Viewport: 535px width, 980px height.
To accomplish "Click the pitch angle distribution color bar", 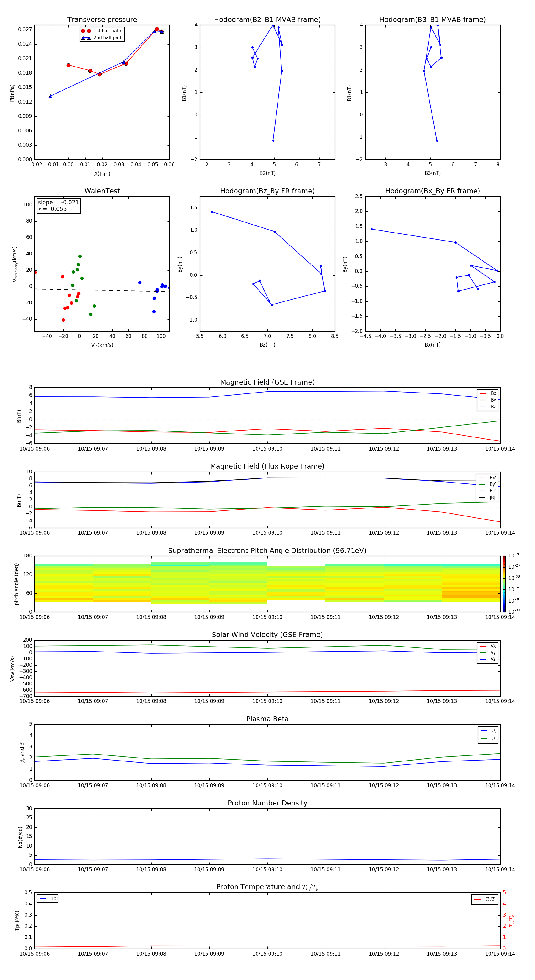I will [504, 584].
